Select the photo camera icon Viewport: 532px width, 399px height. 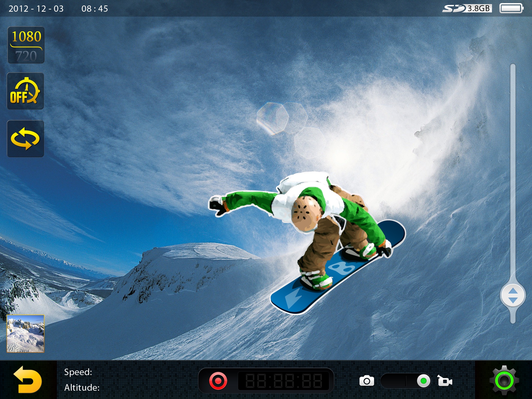click(367, 381)
